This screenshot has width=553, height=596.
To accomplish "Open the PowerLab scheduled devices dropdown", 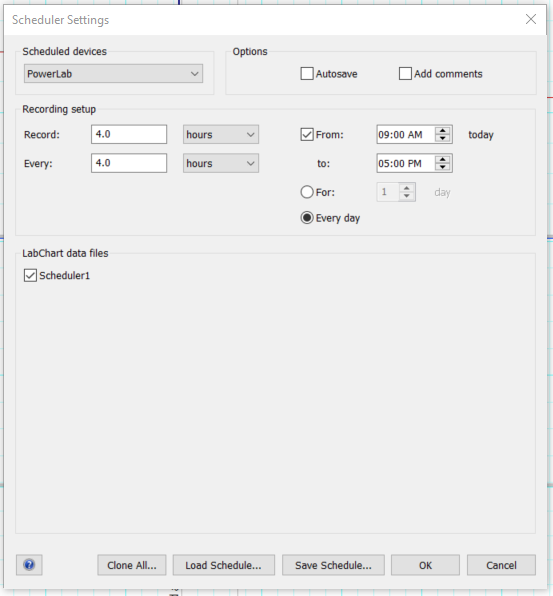I will tap(113, 73).
